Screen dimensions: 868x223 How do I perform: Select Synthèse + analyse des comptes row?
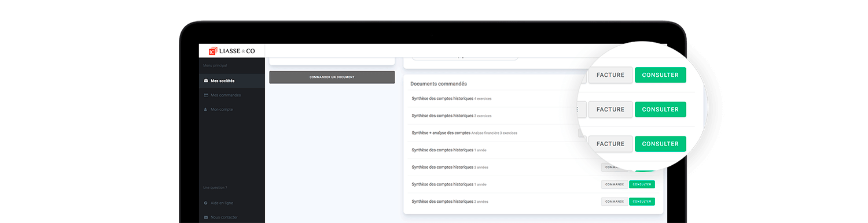(x=464, y=133)
